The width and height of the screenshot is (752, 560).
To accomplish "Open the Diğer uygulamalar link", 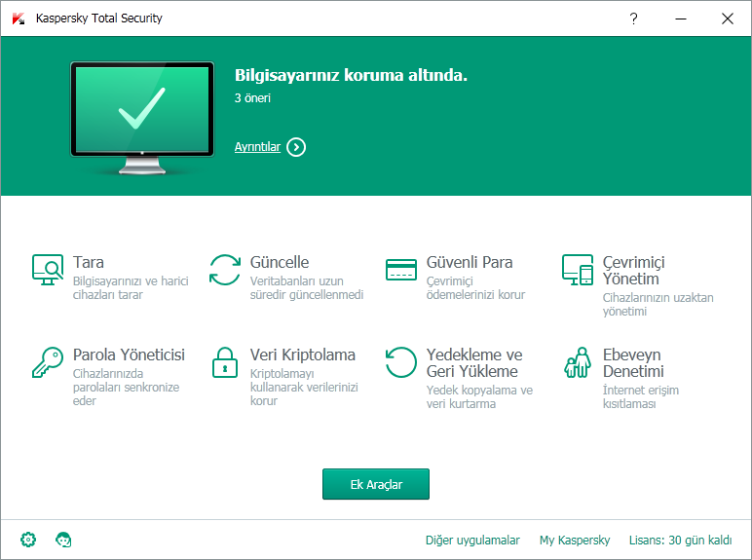I will tap(472, 540).
